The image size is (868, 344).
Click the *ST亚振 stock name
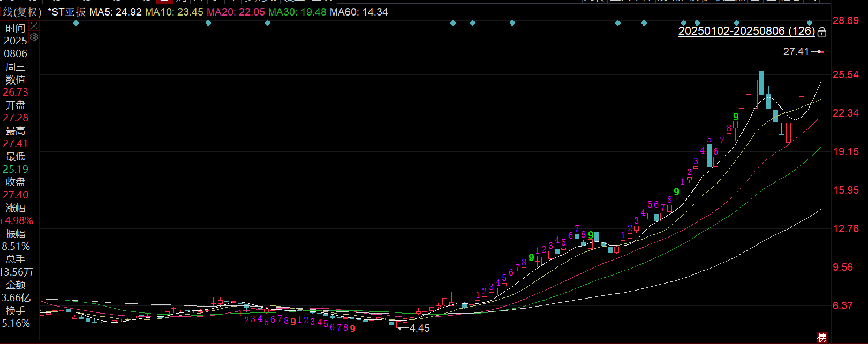[67, 12]
